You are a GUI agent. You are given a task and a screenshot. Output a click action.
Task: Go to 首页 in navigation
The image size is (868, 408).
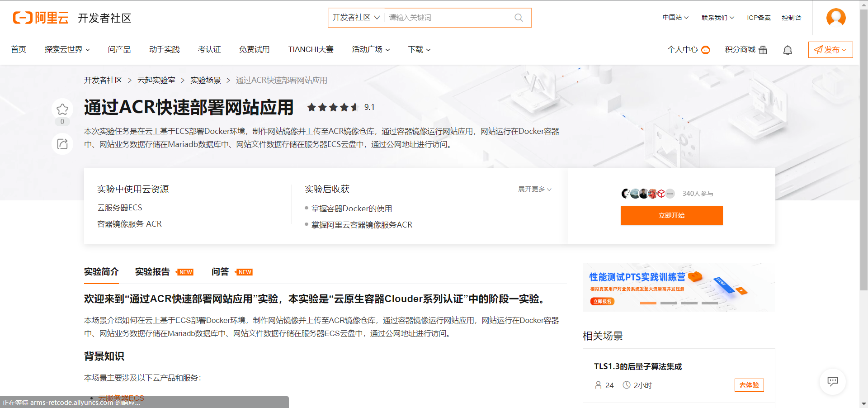tap(19, 49)
